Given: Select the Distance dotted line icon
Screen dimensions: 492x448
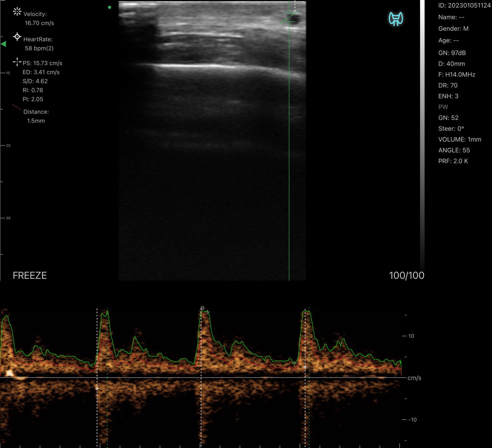Looking at the screenshot, I should tap(17, 107).
